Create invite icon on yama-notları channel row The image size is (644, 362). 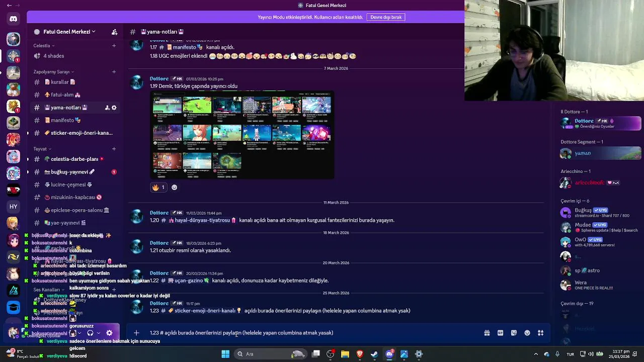107,108
